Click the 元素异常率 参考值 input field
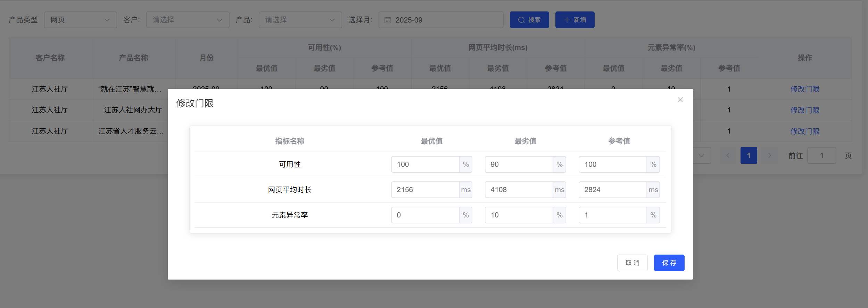Viewport: 868px width, 308px height. 613,215
